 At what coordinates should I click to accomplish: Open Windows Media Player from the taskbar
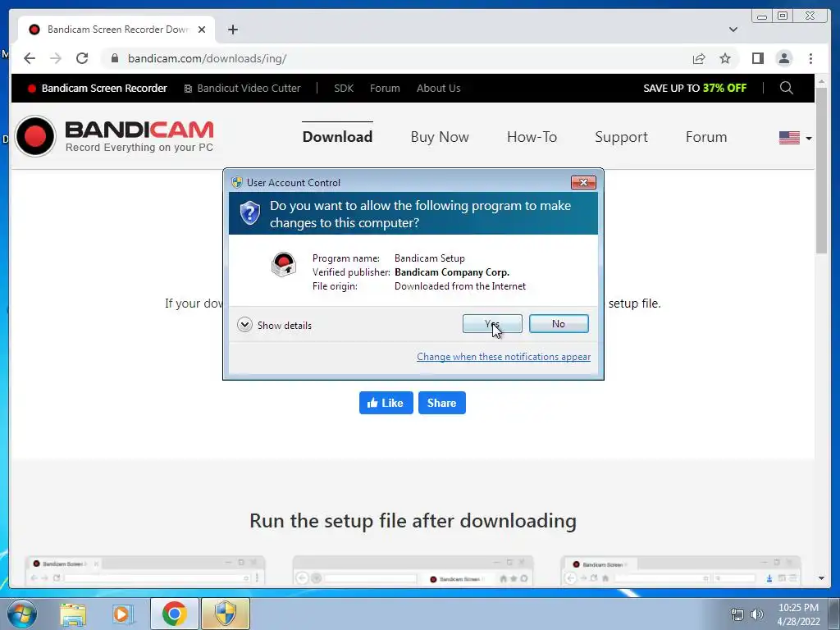pyautogui.click(x=123, y=614)
